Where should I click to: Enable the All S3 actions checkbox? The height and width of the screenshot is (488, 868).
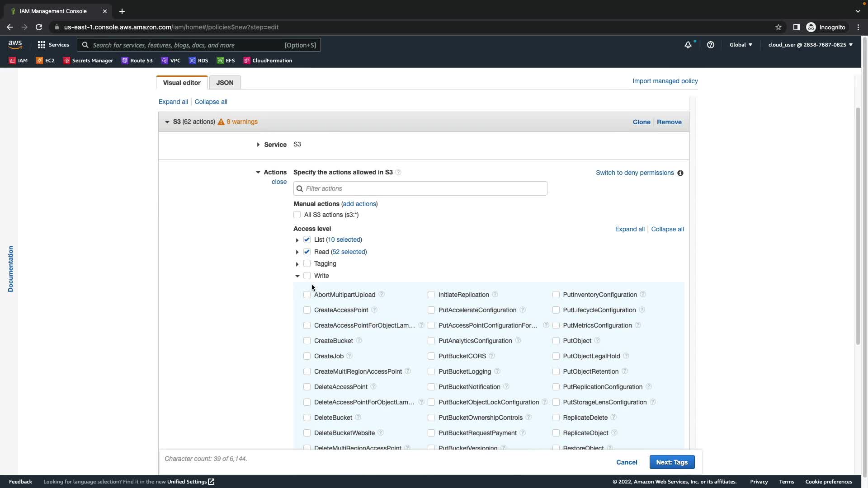[297, 215]
